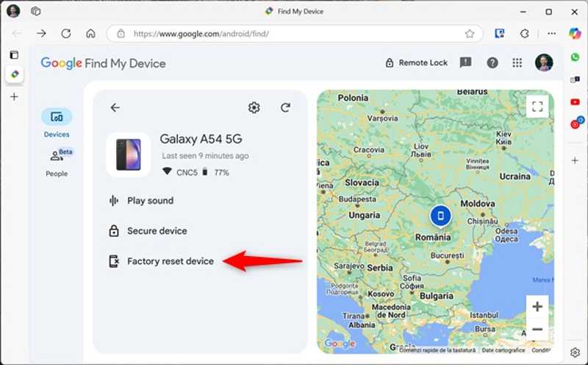Select Secure device option
This screenshot has width=588, height=365.
(x=148, y=231)
